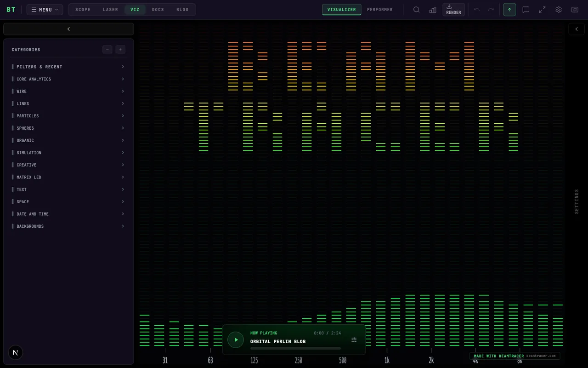Open the keyboard shortcuts icon
The image size is (588, 368).
[x=575, y=10]
